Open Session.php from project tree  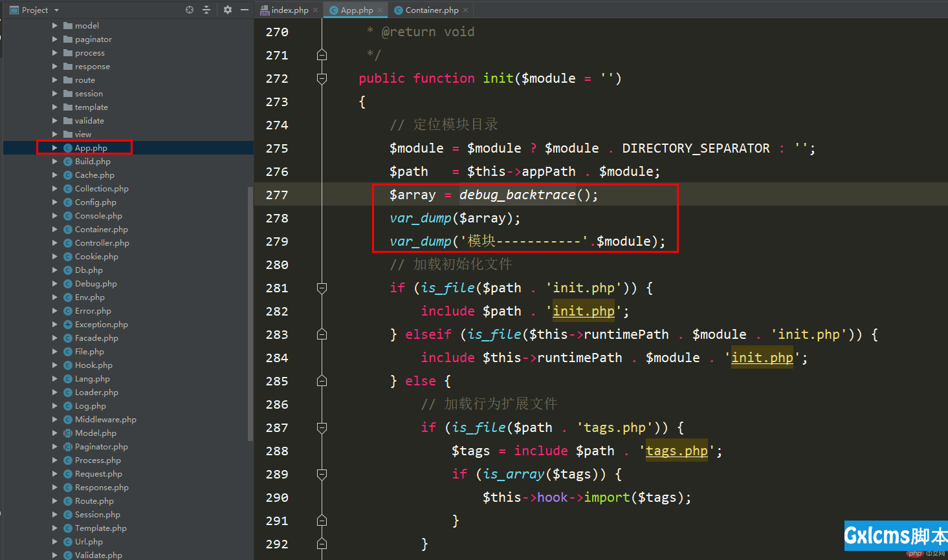(98, 515)
